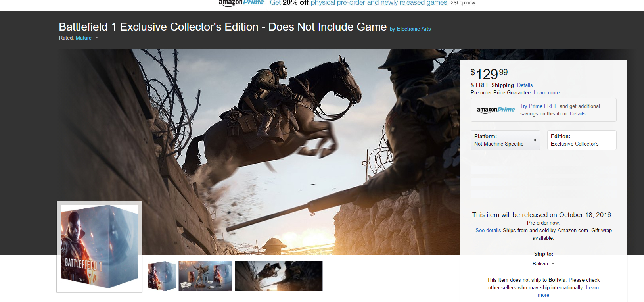Click See details link near shipping info
644x302 pixels.
coord(488,231)
